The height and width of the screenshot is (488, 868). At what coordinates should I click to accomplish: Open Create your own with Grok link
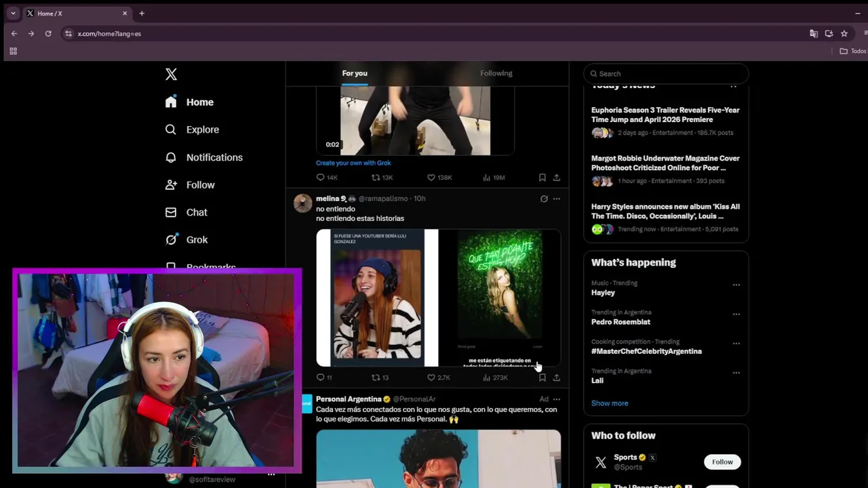(353, 163)
